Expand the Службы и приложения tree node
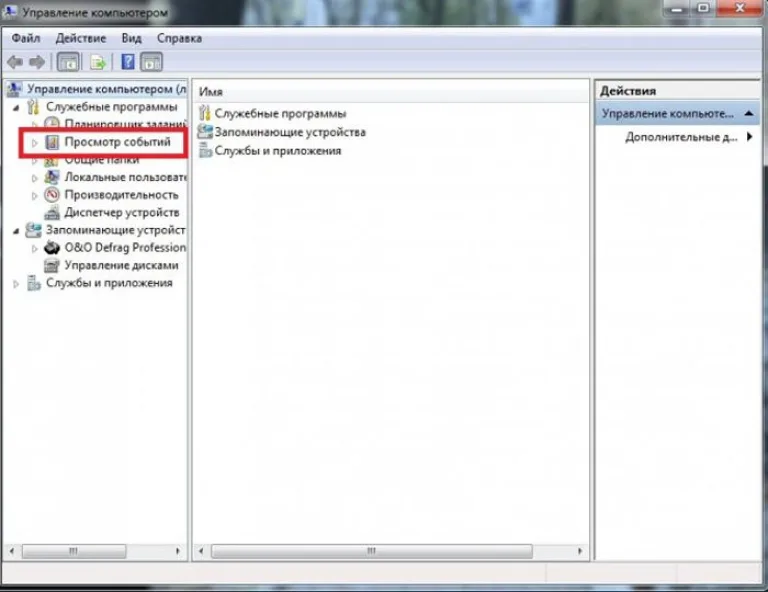The image size is (768, 592). coord(16,284)
